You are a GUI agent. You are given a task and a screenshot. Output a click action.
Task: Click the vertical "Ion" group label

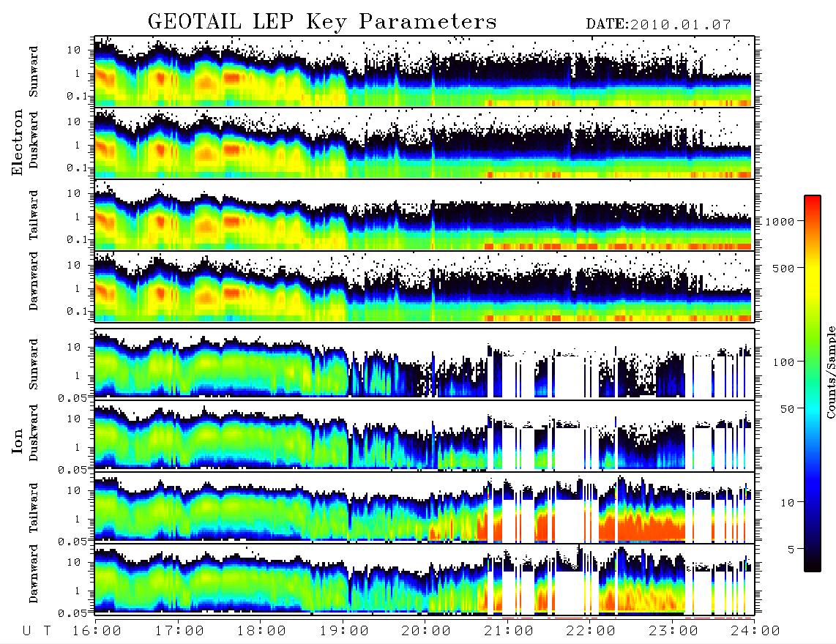pos(18,441)
